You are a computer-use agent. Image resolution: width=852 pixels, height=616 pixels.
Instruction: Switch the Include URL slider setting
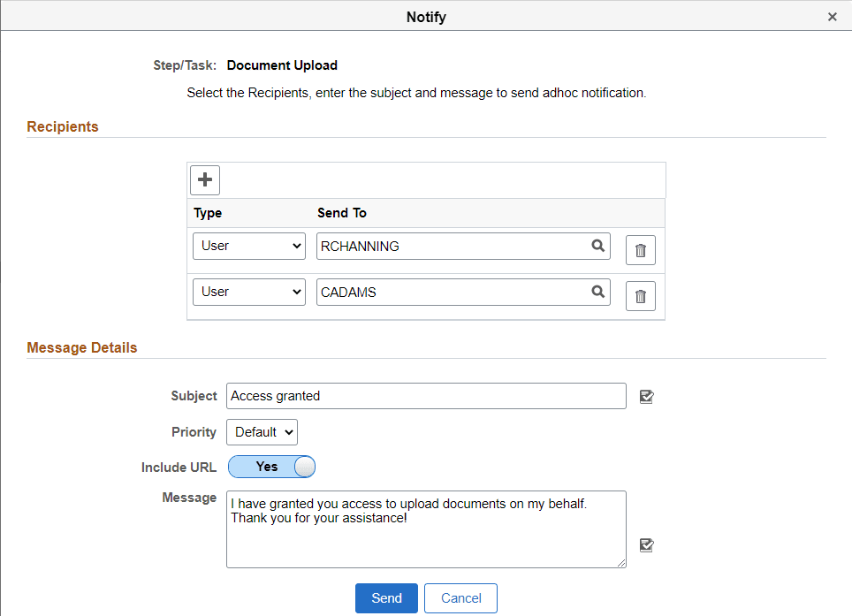point(271,466)
